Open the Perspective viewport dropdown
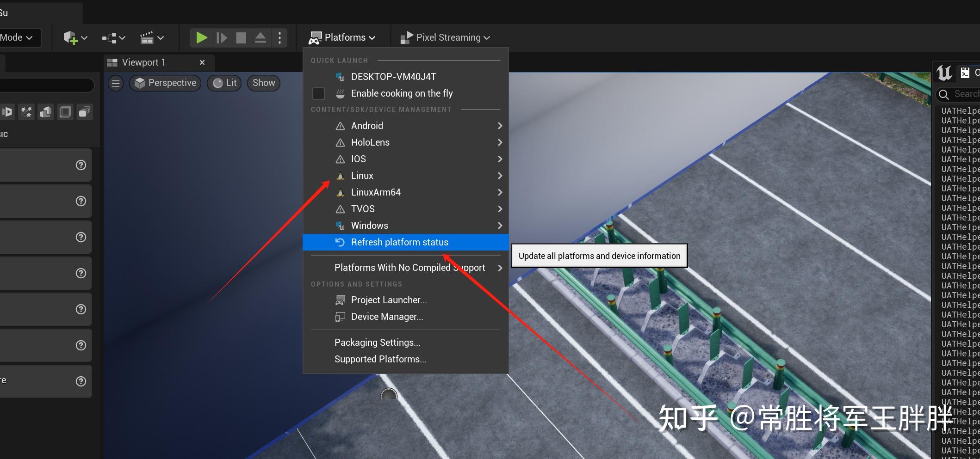 click(165, 83)
